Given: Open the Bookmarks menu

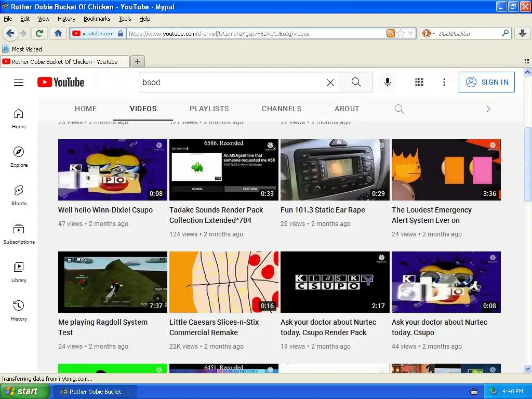Looking at the screenshot, I should 97,19.
